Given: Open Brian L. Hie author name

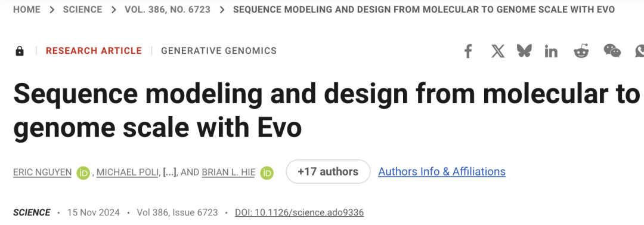Looking at the screenshot, I should coord(228,172).
